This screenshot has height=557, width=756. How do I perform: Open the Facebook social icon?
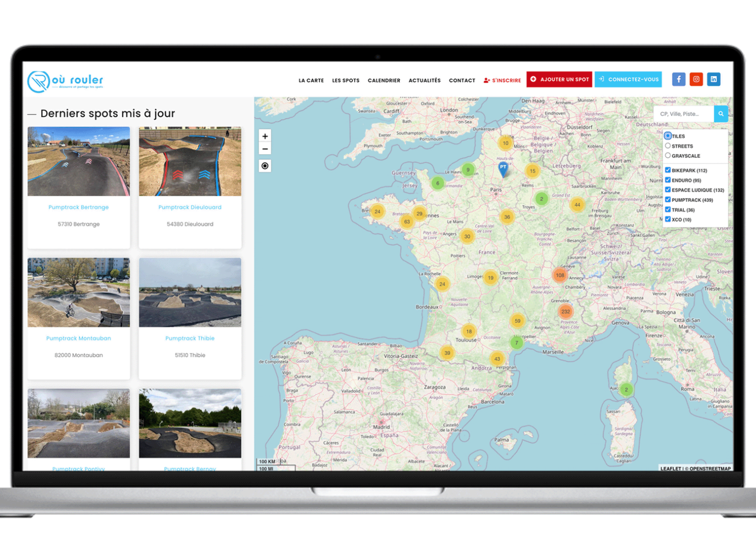[x=678, y=79]
